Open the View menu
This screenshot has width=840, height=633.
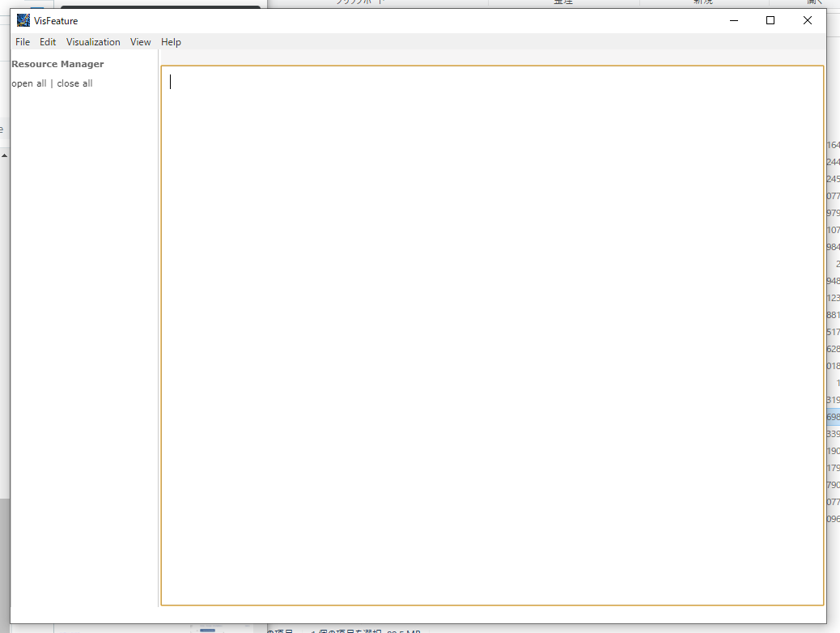[140, 42]
